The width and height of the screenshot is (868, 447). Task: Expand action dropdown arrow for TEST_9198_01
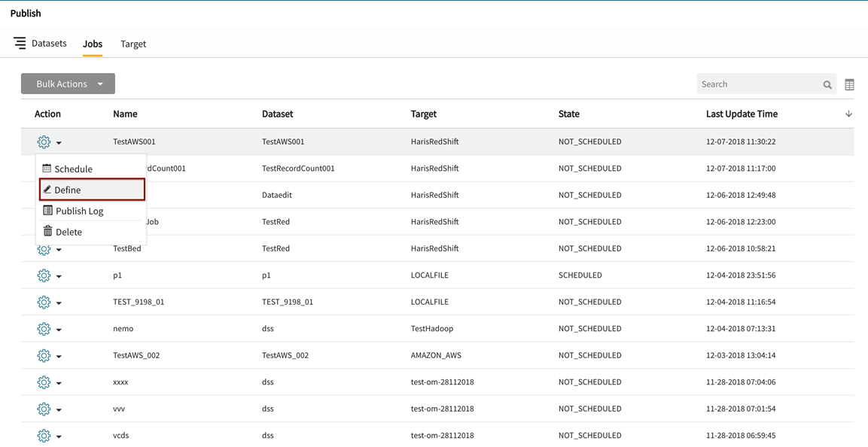click(x=59, y=303)
